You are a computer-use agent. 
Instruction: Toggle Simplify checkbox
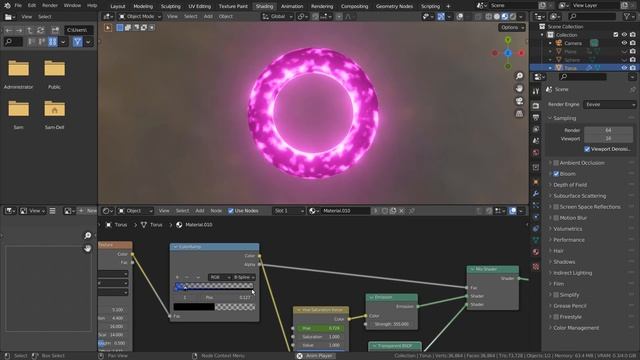(556, 295)
